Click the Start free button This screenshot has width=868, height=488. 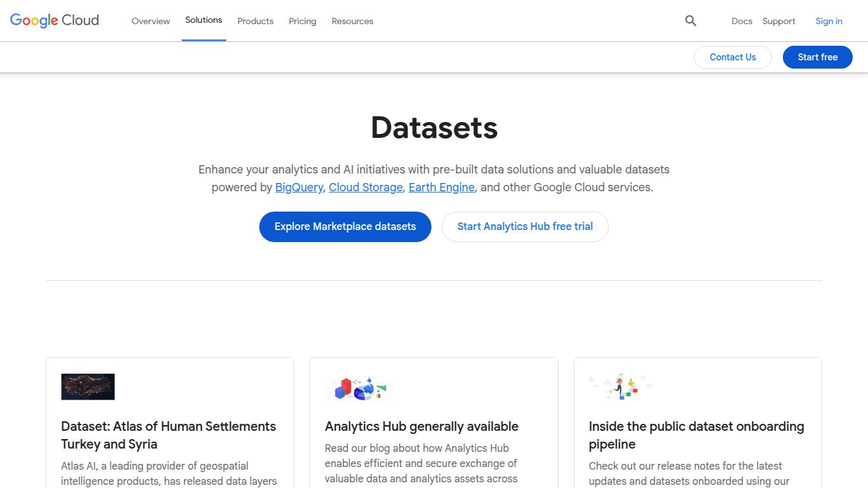coord(817,57)
